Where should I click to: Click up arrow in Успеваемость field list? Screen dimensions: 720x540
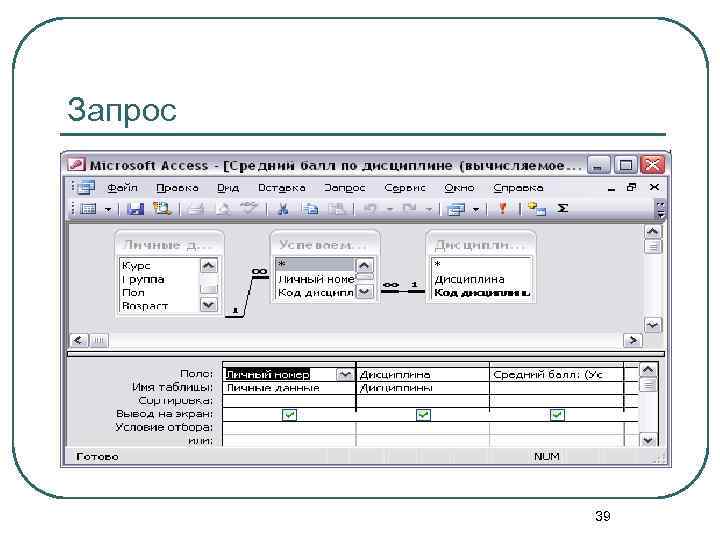[364, 265]
